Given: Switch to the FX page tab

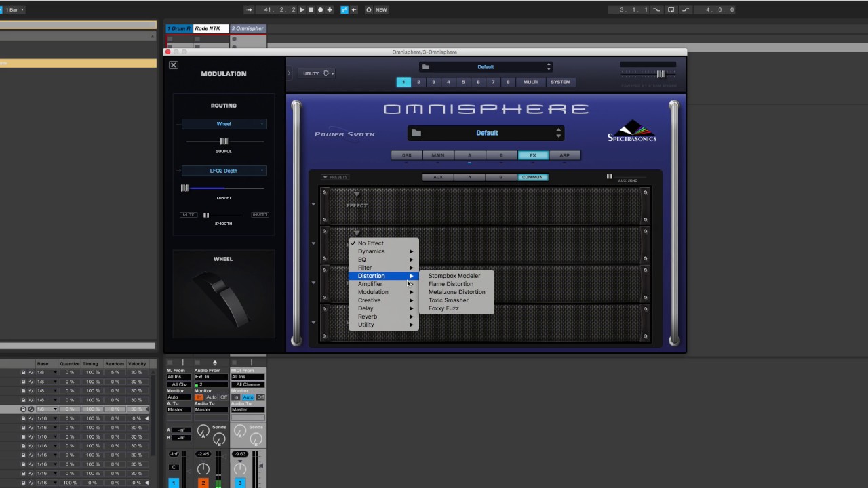Looking at the screenshot, I should tap(533, 155).
